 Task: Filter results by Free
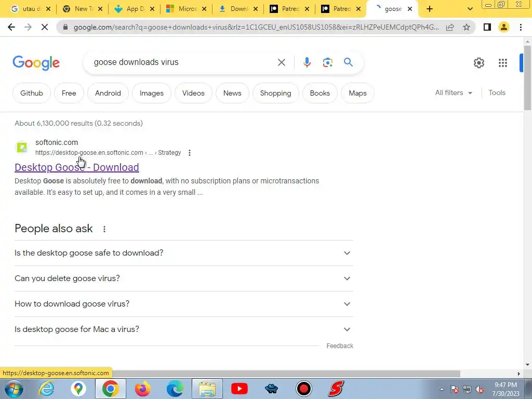tap(69, 93)
